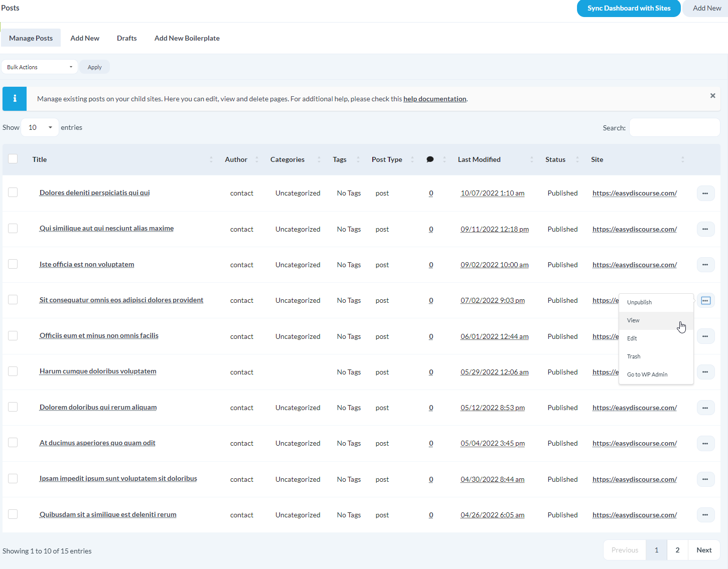Open actions menu for Dolores deleniti post
Viewport: 728px width, 569px height.
(705, 193)
